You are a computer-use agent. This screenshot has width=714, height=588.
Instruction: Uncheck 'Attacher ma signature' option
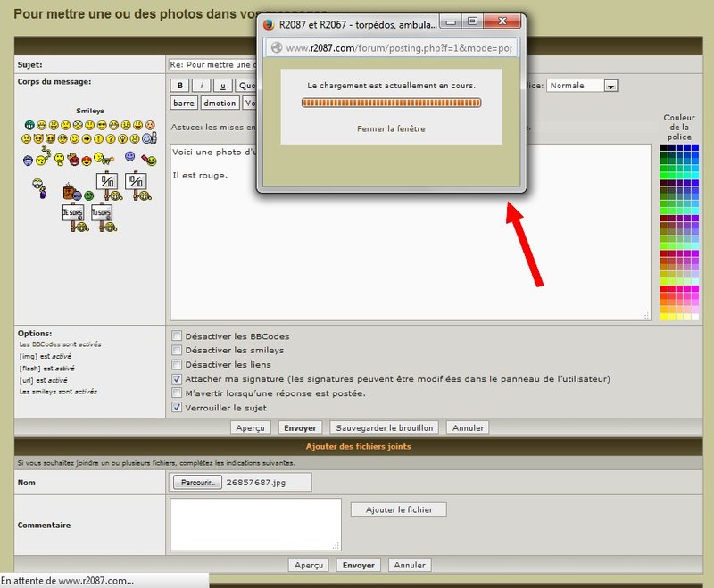(177, 379)
